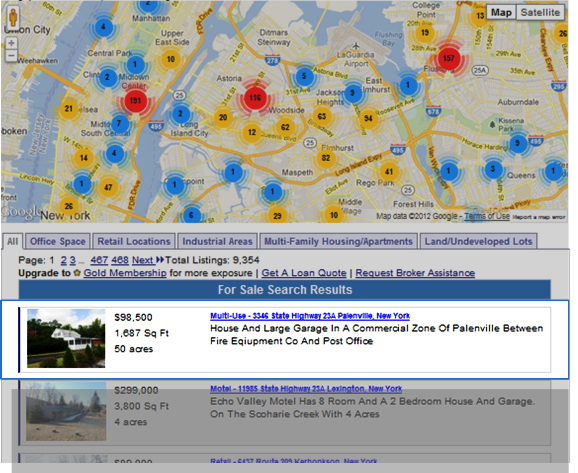Image resolution: width=578 pixels, height=473 pixels.
Task: Click the yellow 13 cluster marker
Action: [x=480, y=16]
